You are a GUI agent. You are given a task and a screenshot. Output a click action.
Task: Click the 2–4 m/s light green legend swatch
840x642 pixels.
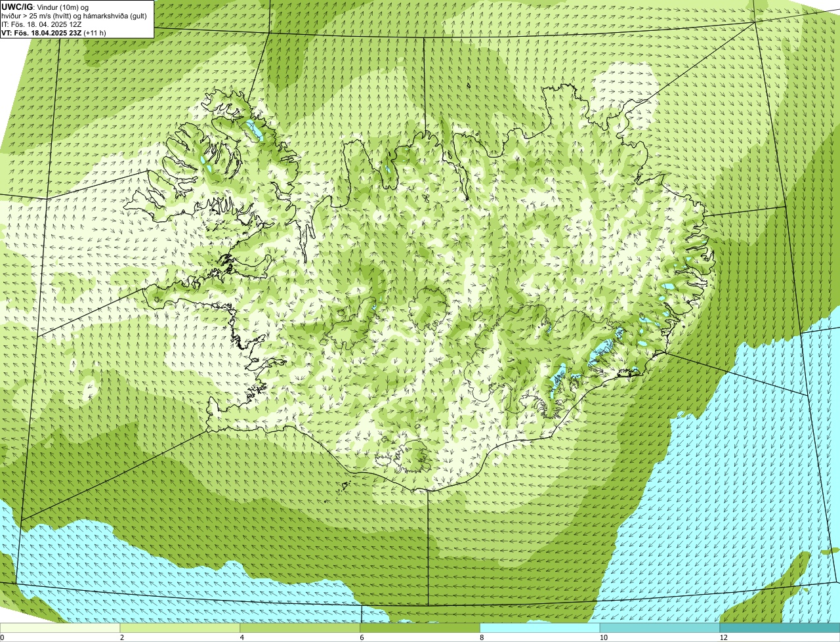click(x=180, y=628)
